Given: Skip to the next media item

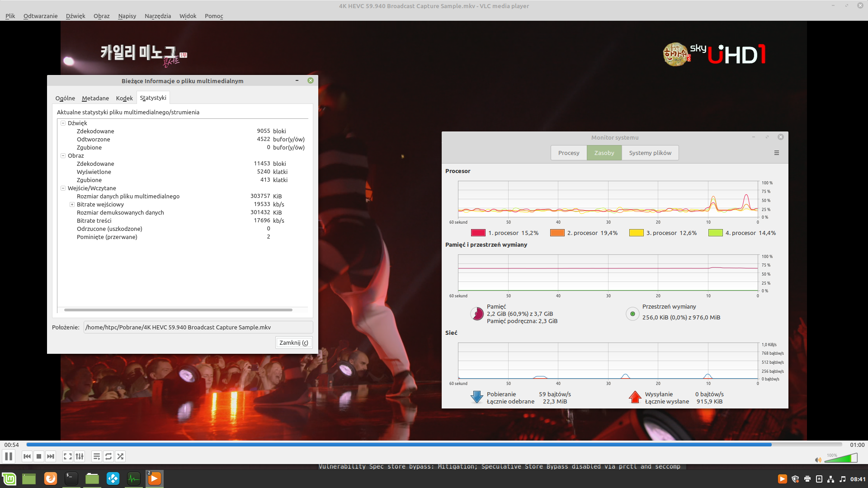Looking at the screenshot, I should [x=51, y=456].
